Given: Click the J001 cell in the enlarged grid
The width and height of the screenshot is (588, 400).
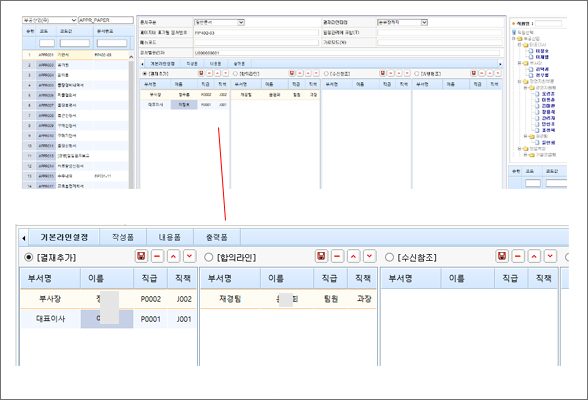Looking at the screenshot, I should pos(183,319).
